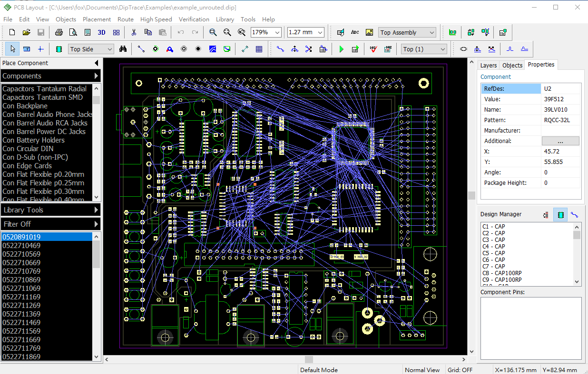588x374 pixels.
Task: Select the Place Ratline tool
Action: pos(141,49)
